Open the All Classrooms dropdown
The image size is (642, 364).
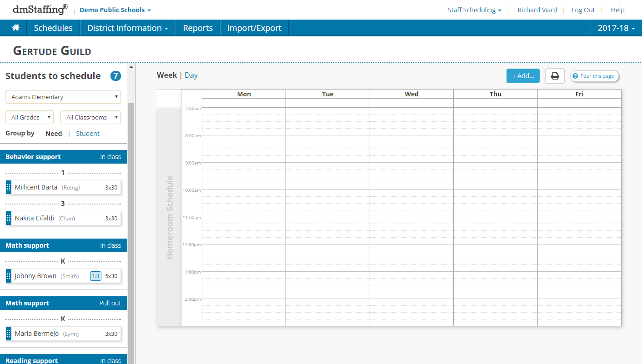[x=90, y=117]
